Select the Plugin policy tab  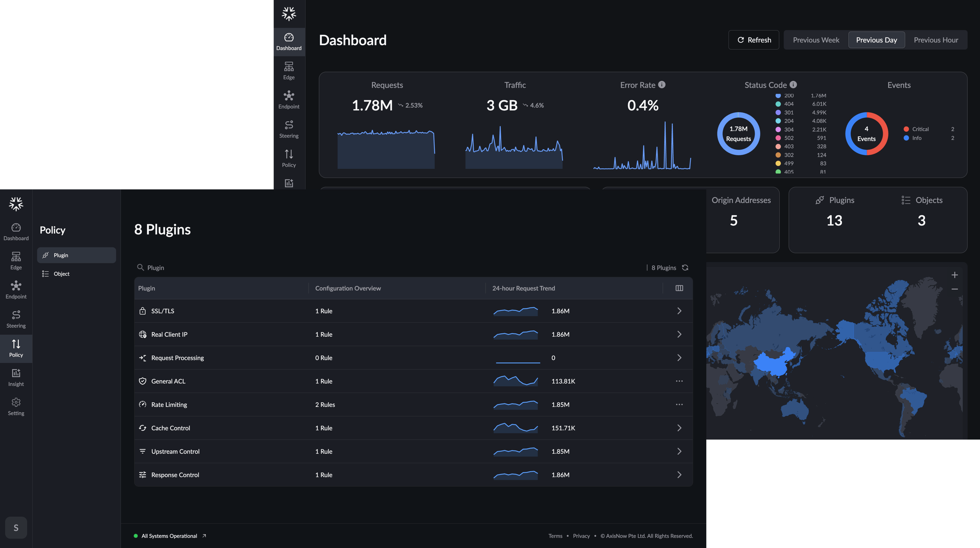pyautogui.click(x=77, y=255)
